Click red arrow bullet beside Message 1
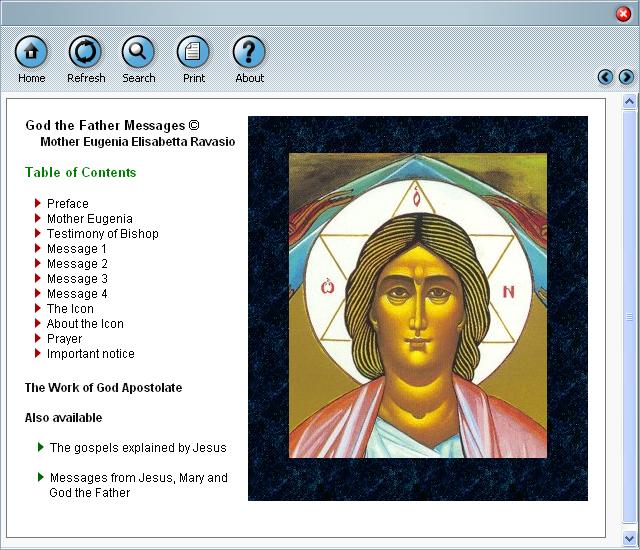Screen dimensions: 640x550 (x=38, y=248)
